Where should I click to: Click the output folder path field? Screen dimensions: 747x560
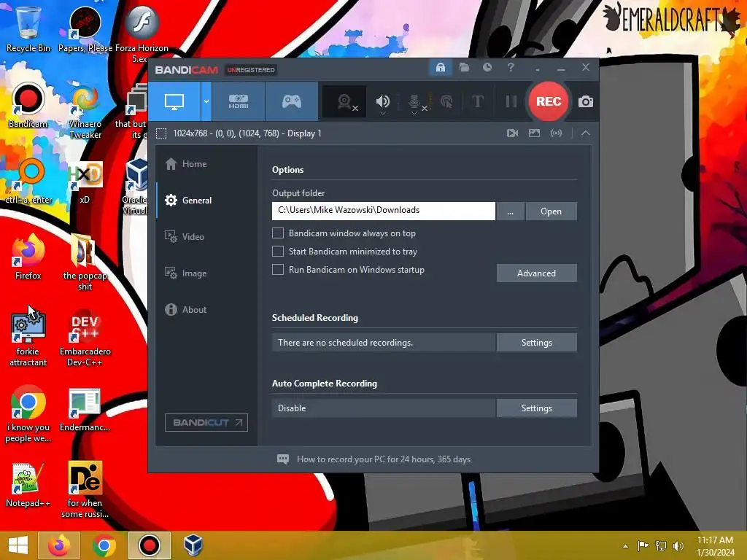point(384,211)
